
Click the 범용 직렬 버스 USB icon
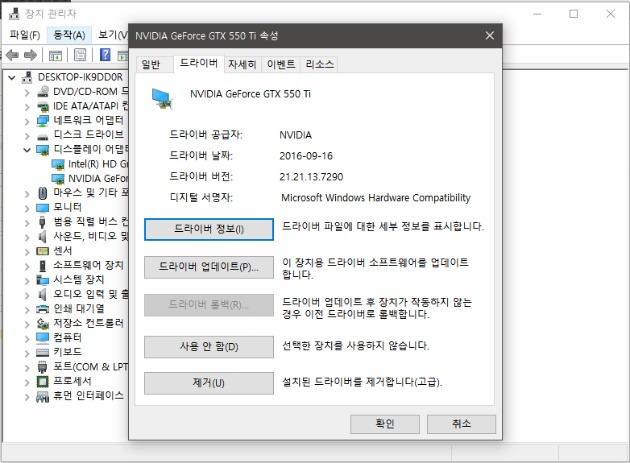pos(42,222)
